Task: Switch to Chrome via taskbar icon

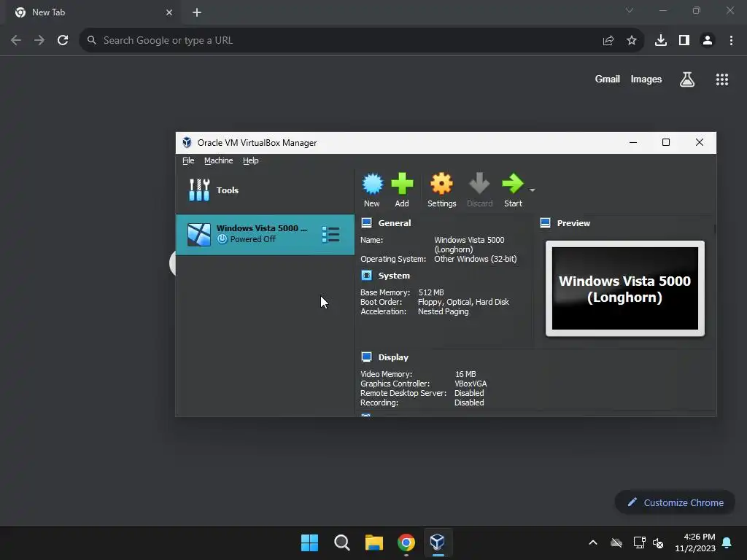Action: pyautogui.click(x=406, y=542)
